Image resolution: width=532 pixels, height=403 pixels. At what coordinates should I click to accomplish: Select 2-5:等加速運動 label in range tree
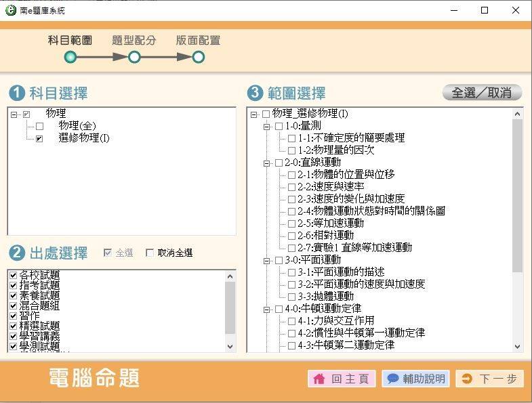tap(331, 224)
